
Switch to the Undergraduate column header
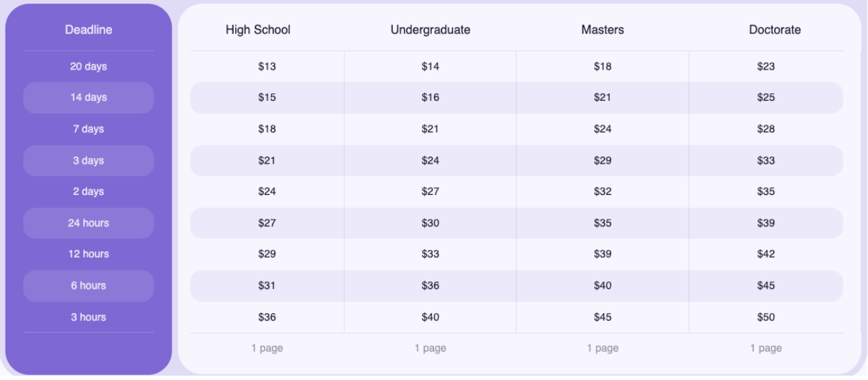coord(431,30)
